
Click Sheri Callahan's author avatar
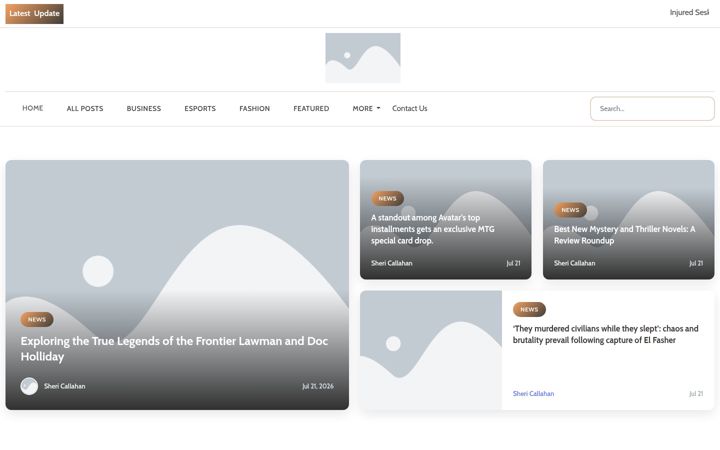29,386
